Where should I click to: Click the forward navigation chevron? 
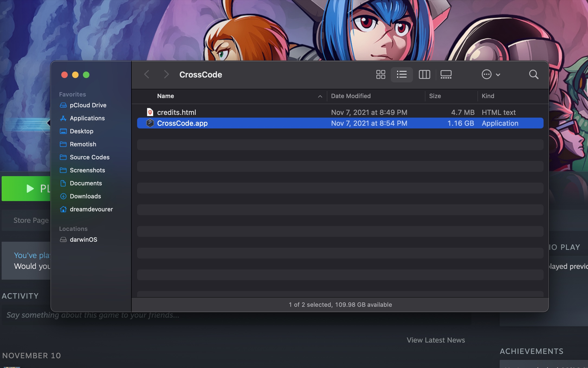tap(166, 75)
